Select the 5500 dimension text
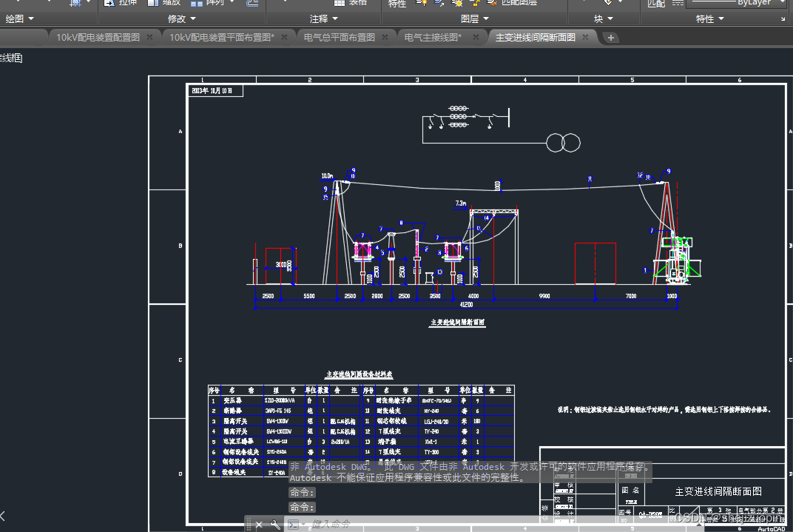The width and height of the screenshot is (793, 532). pyautogui.click(x=309, y=296)
